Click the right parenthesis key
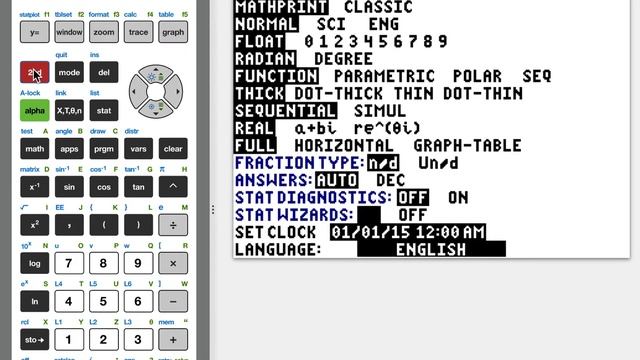 138,225
